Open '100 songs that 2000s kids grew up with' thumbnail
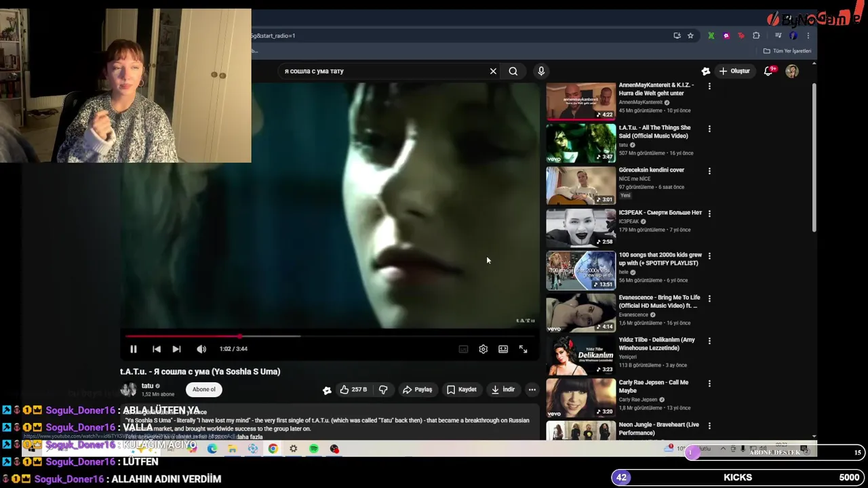Screen dimensions: 868x488 581,270
